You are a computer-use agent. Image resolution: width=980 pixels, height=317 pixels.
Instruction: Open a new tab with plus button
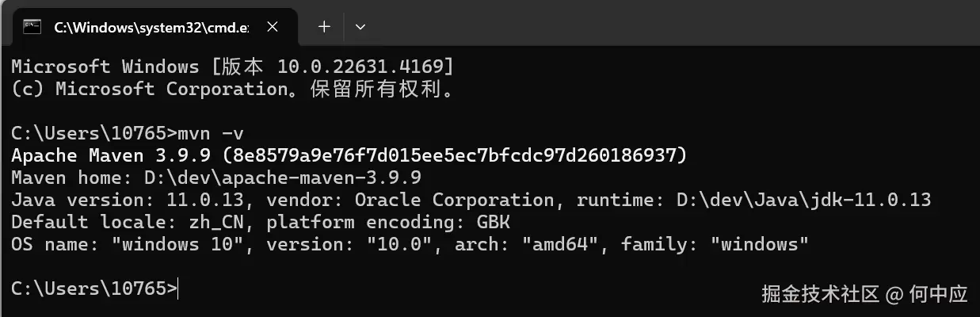[x=323, y=27]
